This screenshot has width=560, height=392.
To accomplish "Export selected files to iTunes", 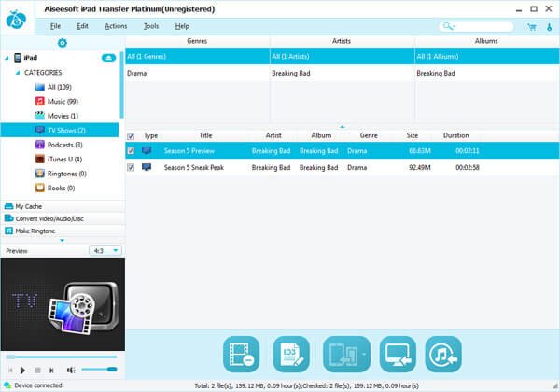I will coord(443,354).
